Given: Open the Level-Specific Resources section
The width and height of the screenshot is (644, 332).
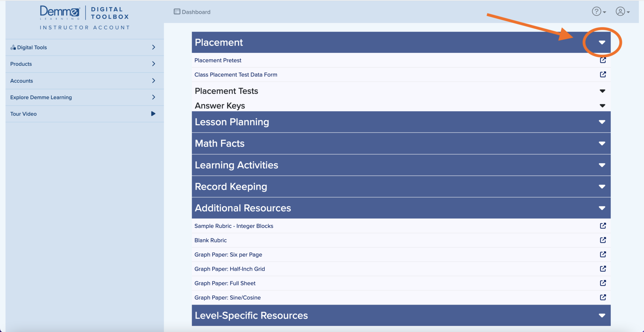Looking at the screenshot, I should 602,315.
